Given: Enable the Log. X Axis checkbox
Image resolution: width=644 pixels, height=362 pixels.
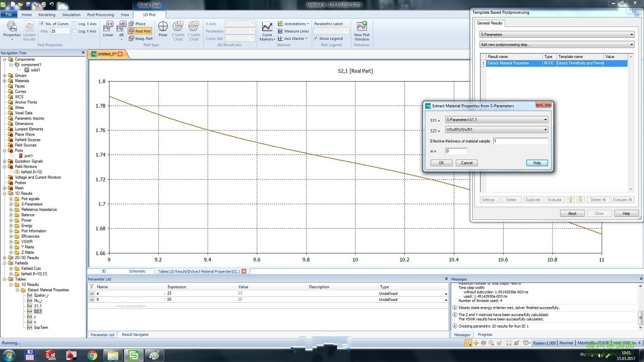Looking at the screenshot, I should click(75, 24).
